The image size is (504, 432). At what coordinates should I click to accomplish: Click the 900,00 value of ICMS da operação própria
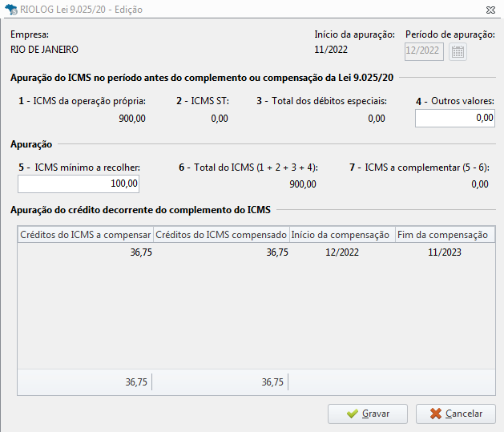click(x=132, y=119)
